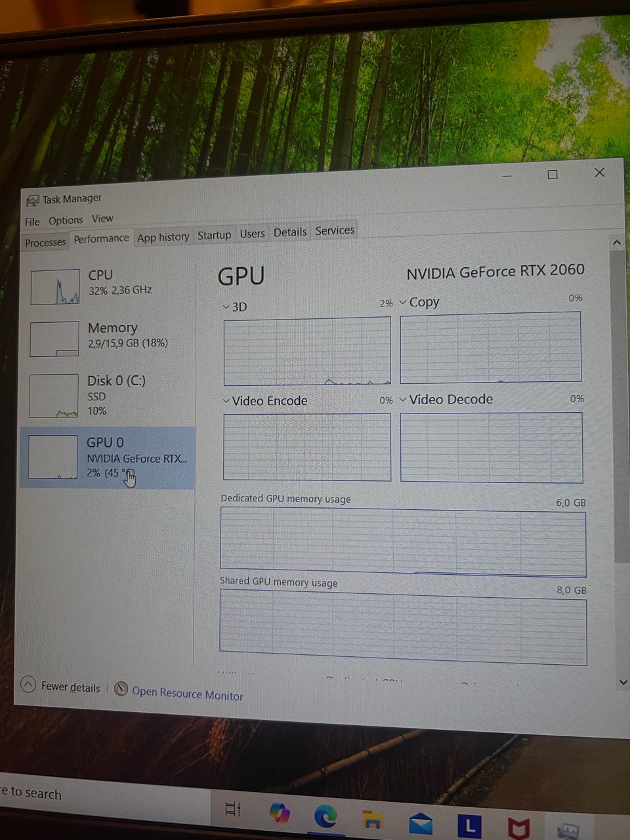Image resolution: width=630 pixels, height=840 pixels.
Task: Click the Task Manager title bar icon
Action: (33, 199)
